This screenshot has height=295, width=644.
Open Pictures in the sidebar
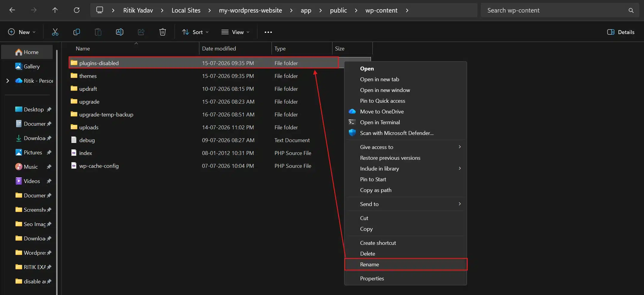(29, 153)
